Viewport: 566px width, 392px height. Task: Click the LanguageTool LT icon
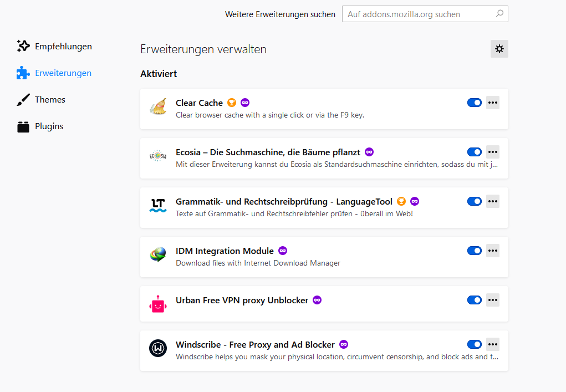tap(158, 206)
